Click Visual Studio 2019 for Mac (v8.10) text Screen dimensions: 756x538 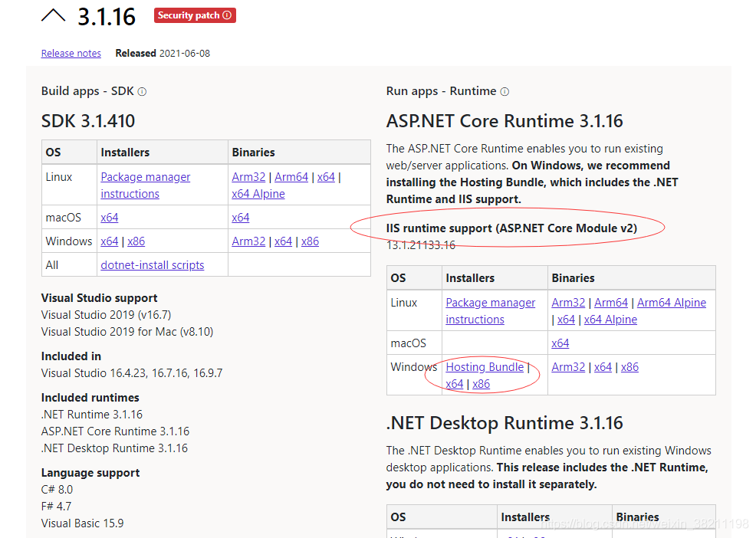pos(127,332)
